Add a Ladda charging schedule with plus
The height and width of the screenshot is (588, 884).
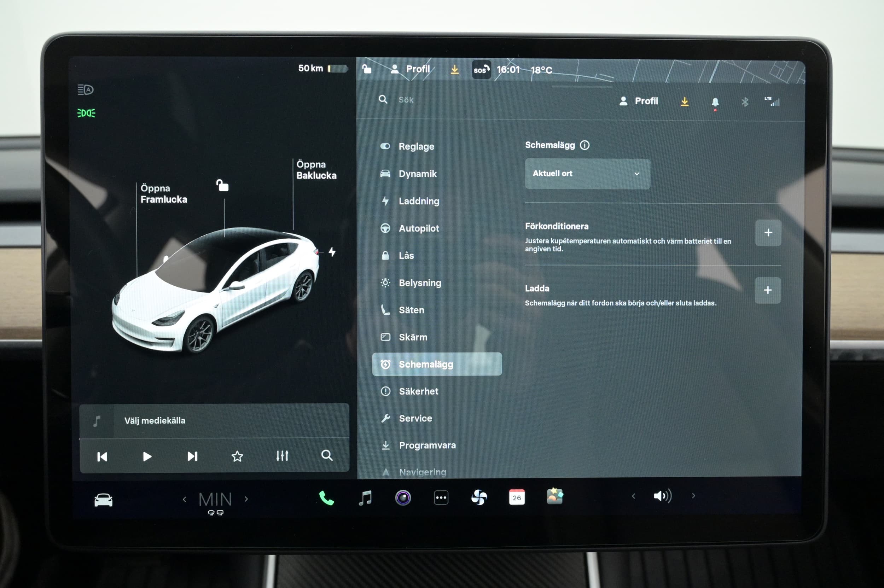click(767, 290)
